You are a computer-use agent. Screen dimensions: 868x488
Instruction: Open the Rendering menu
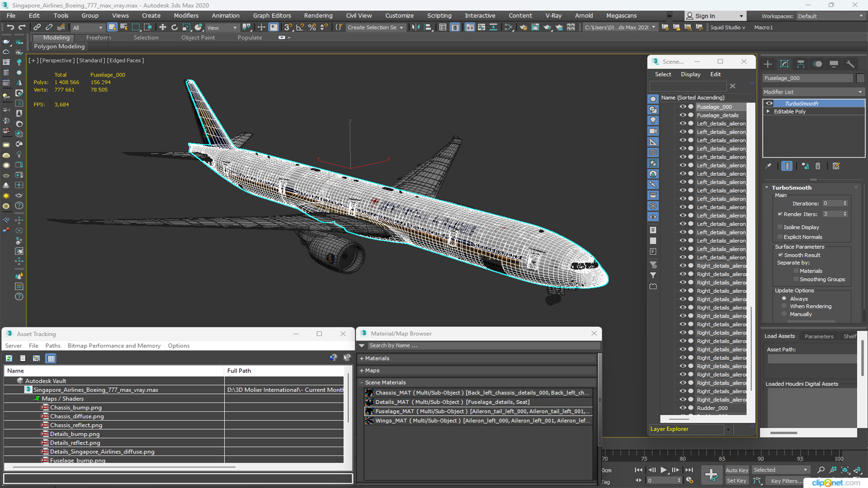pos(318,15)
